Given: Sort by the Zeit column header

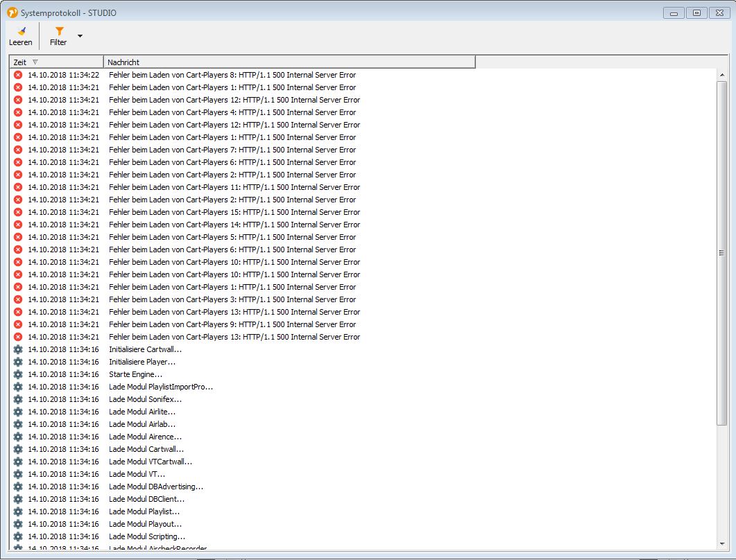Looking at the screenshot, I should tap(55, 62).
